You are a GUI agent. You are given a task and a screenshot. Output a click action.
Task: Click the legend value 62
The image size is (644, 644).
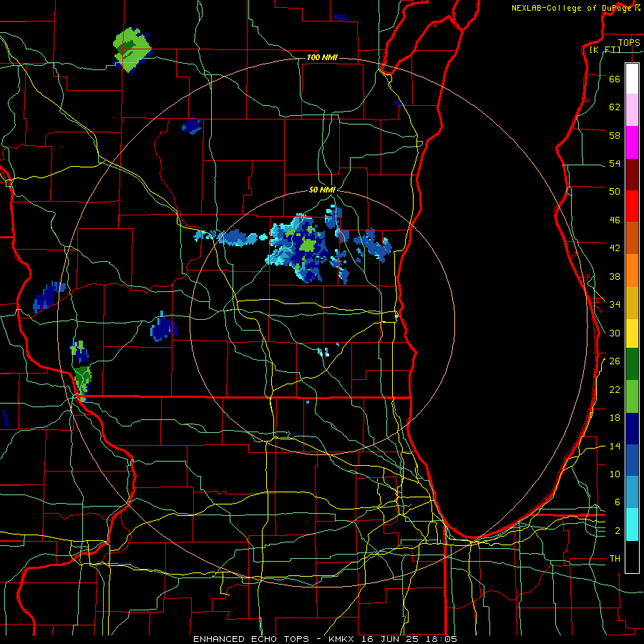(615, 107)
